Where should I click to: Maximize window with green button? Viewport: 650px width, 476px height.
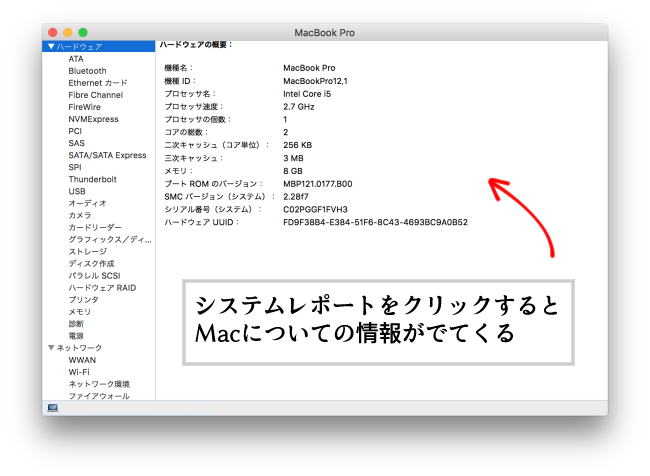[x=83, y=32]
